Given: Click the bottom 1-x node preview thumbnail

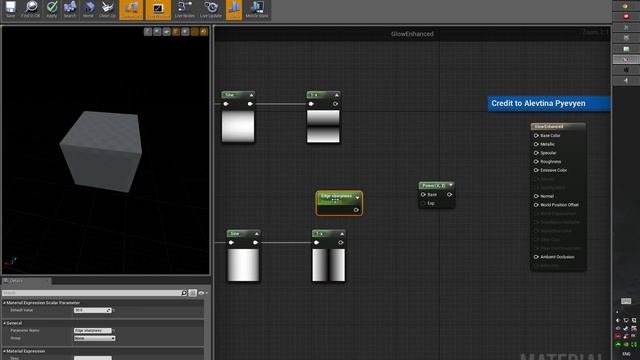Looking at the screenshot, I should [329, 265].
